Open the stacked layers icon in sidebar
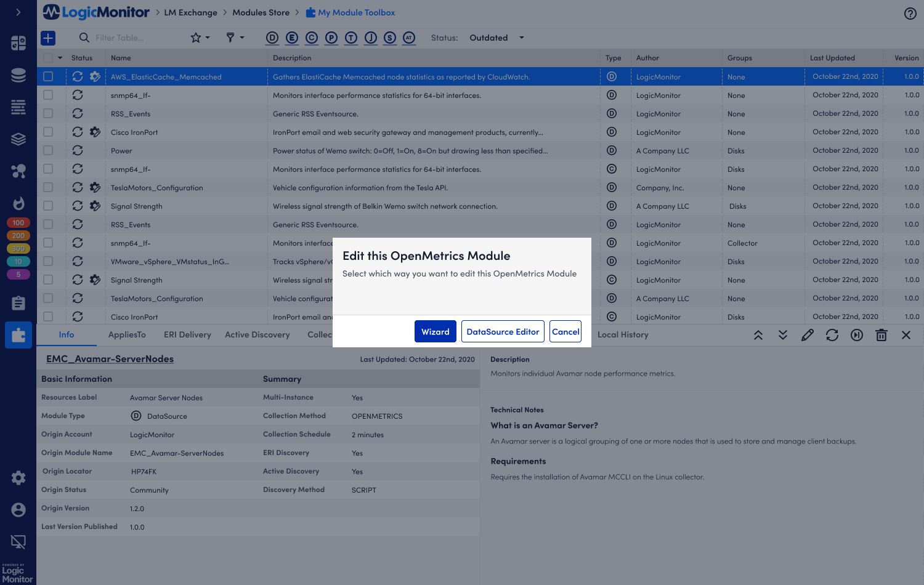Image resolution: width=924 pixels, height=585 pixels. pos(18,139)
